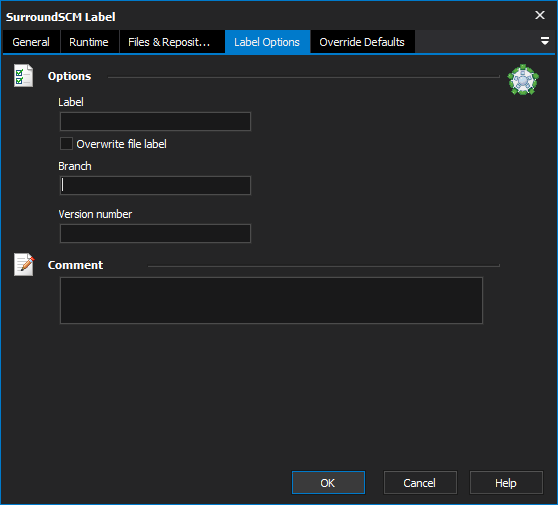Click the SurroundSCM green logo icon
Viewport: 558px width, 505px height.
pyautogui.click(x=523, y=80)
